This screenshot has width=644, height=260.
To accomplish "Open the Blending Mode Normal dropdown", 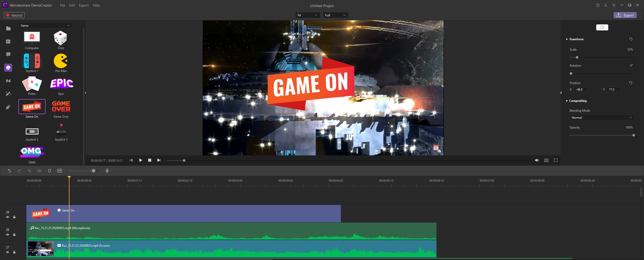I will click(602, 117).
